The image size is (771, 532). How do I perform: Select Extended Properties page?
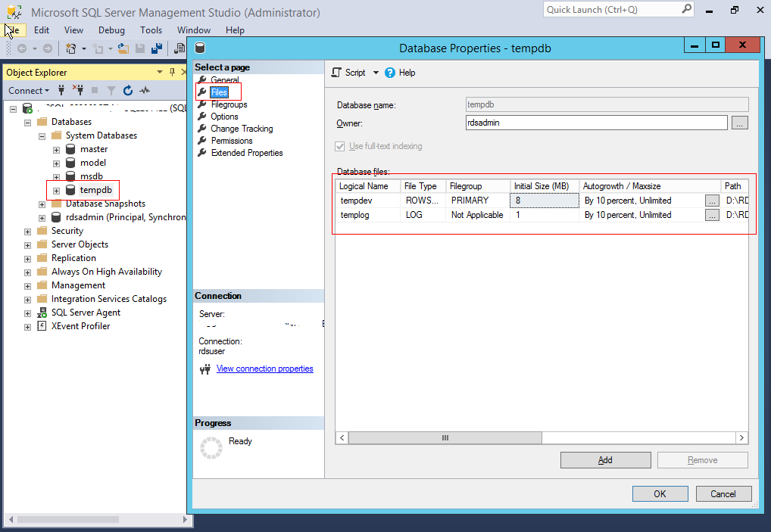(247, 153)
